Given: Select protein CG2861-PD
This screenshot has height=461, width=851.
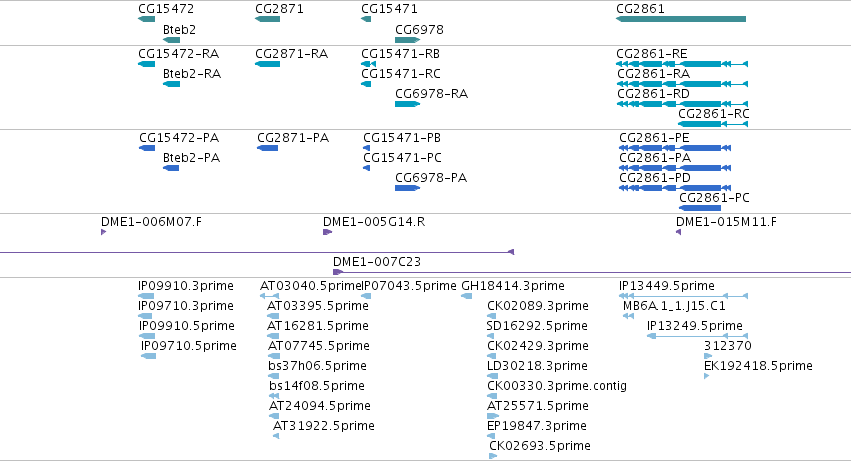Looking at the screenshot, I should [675, 188].
